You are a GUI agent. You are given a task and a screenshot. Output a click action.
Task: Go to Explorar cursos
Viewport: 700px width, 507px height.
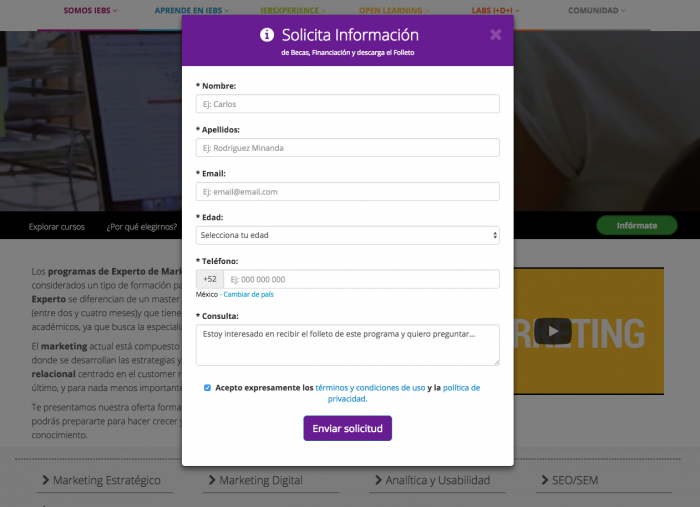pyautogui.click(x=57, y=227)
